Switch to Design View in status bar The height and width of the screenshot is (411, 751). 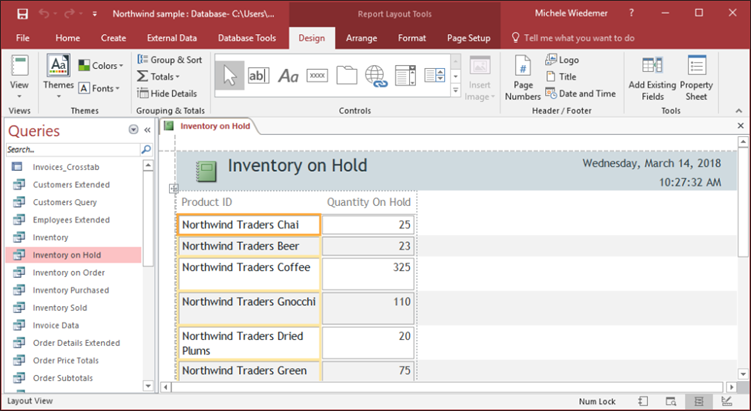(727, 401)
